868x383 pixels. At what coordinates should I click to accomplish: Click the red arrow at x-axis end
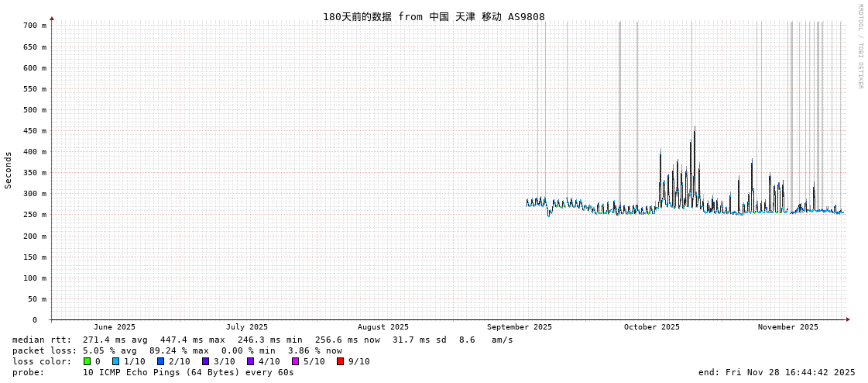pos(848,319)
